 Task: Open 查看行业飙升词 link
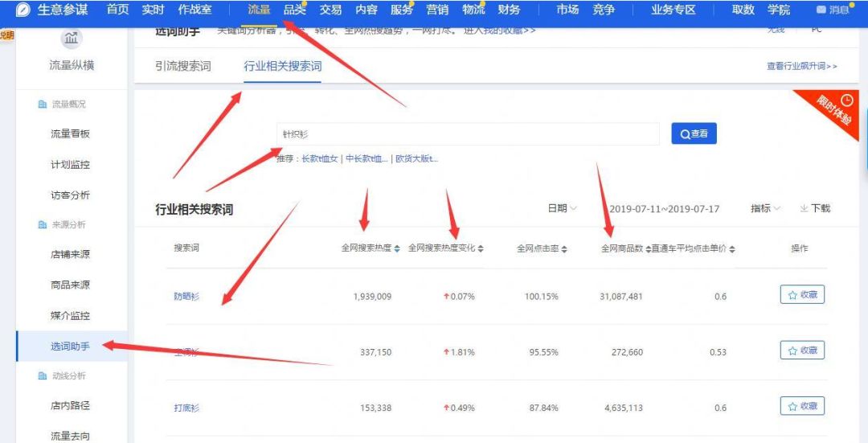[x=802, y=66]
